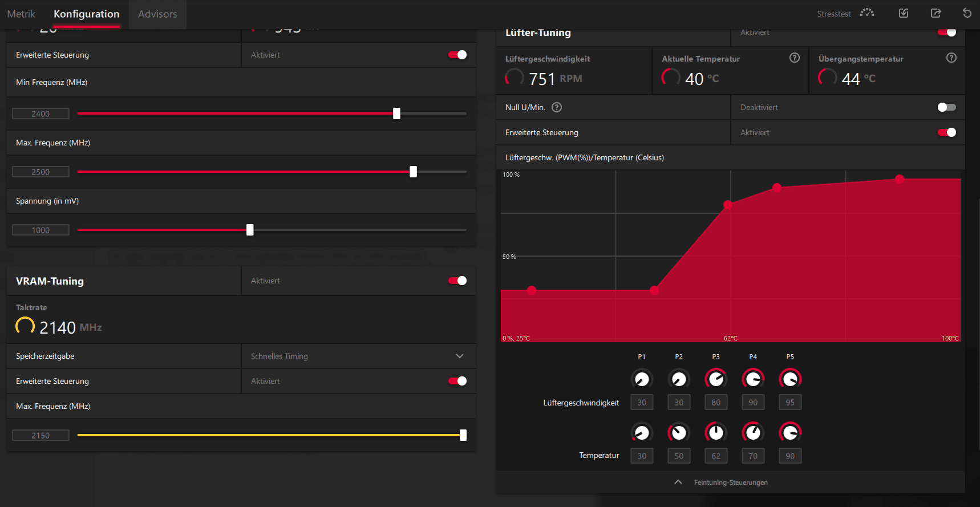
Task: Click the P3 Lüftergeschwindigkeit dial
Action: [x=716, y=379]
